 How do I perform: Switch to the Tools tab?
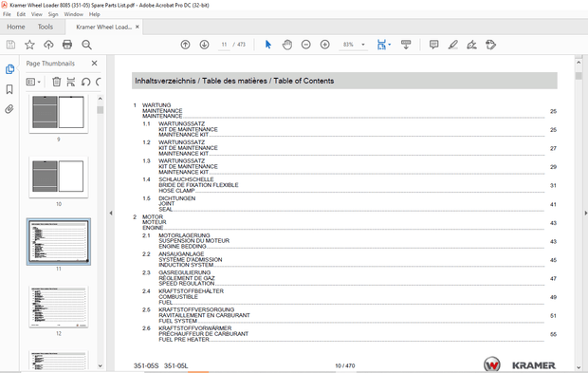tap(45, 27)
